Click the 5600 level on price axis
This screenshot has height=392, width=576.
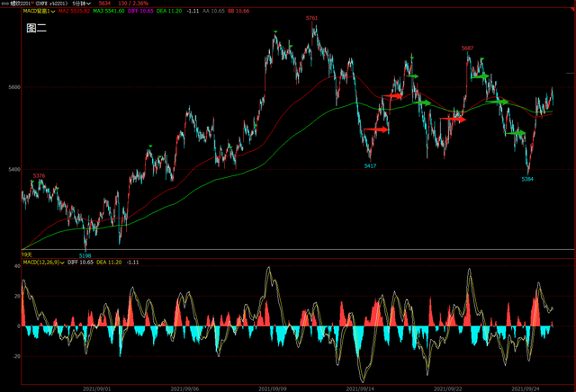pos(13,87)
